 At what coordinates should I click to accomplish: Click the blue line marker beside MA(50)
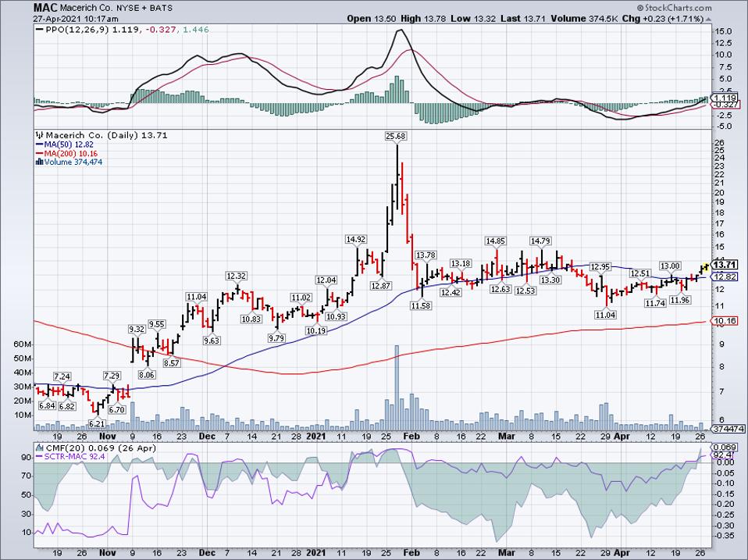click(x=39, y=144)
